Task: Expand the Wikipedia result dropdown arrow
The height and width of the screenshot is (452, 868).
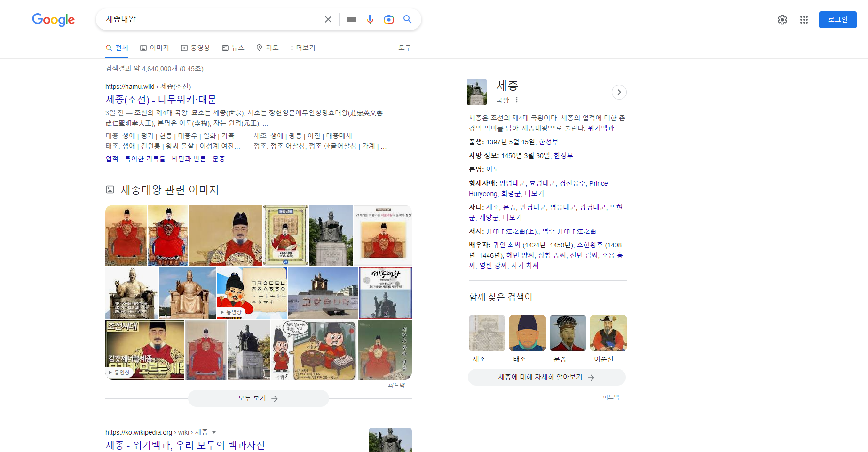Action: pyautogui.click(x=214, y=432)
